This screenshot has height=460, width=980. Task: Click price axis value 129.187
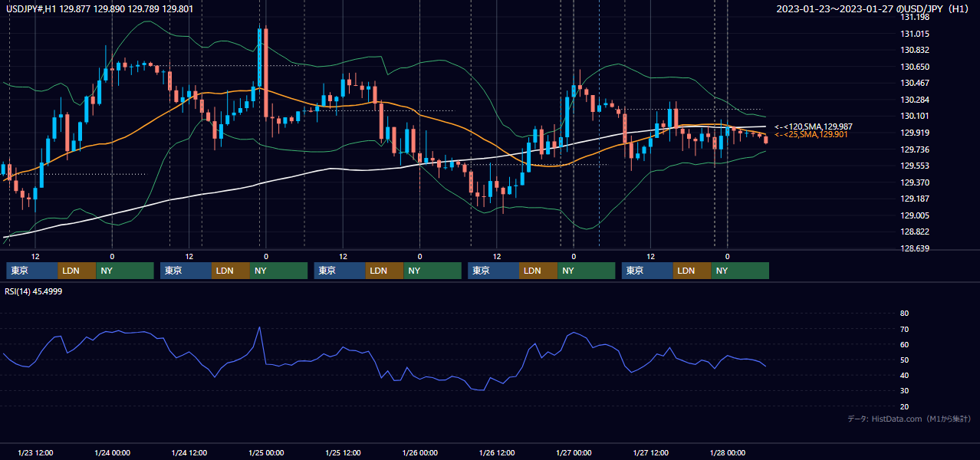click(x=915, y=199)
